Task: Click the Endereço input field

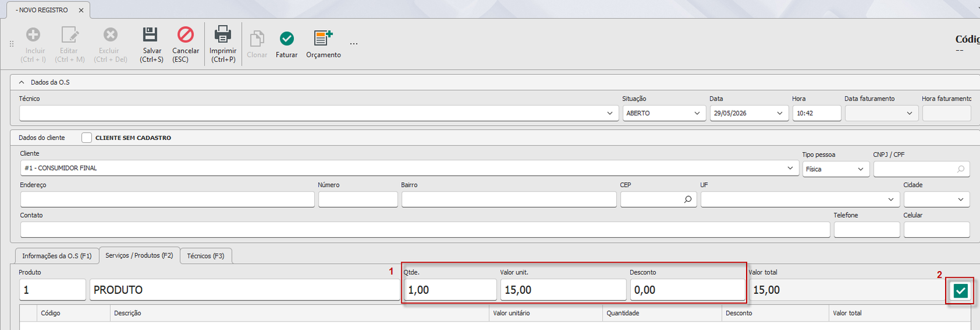Action: point(167,199)
